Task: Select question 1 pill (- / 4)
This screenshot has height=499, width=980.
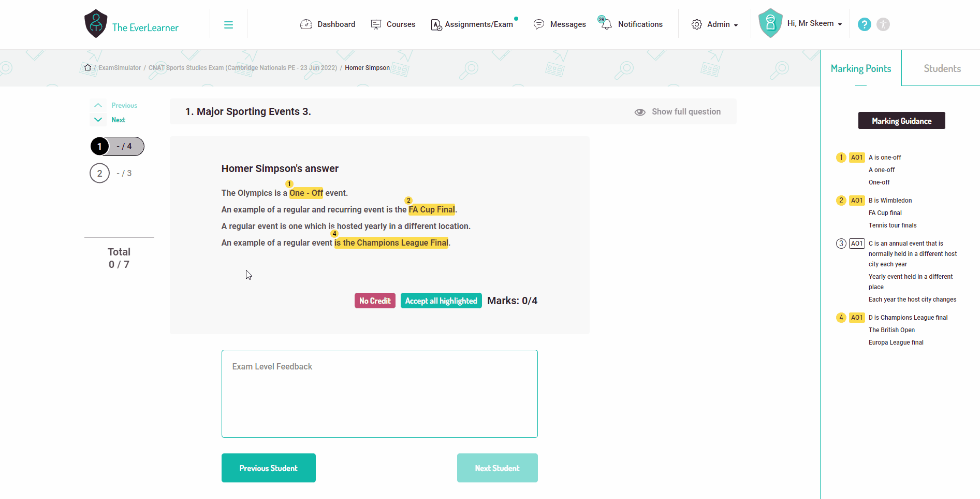Action: pos(118,146)
